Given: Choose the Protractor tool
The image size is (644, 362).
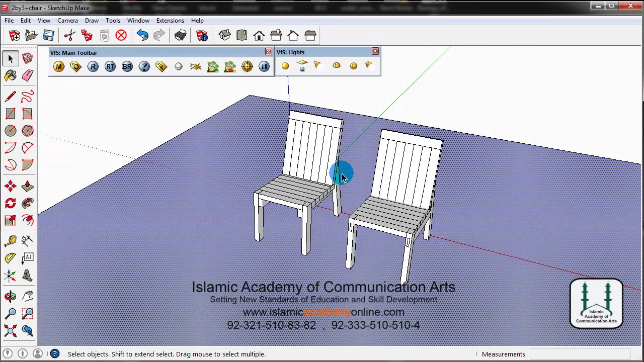Looking at the screenshot, I should pos(11,258).
